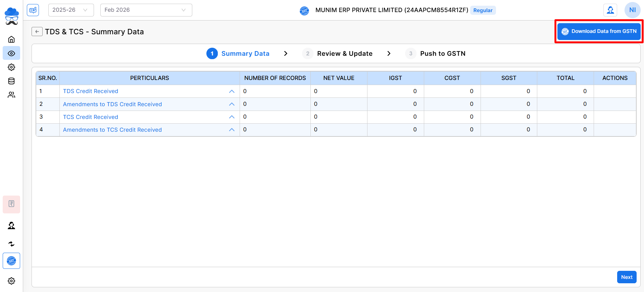
Task: Open the database icon in sidebar
Action: (x=11, y=81)
